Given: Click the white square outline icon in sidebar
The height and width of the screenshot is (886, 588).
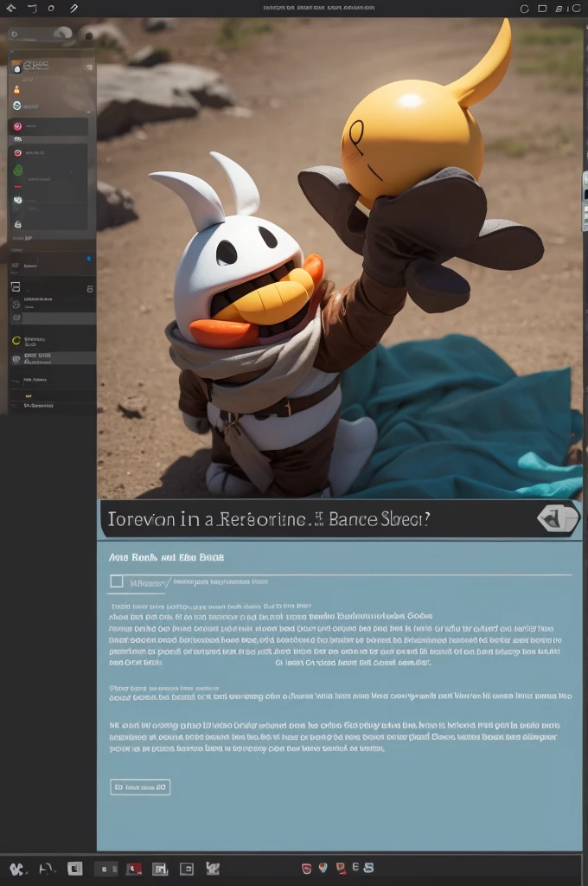Looking at the screenshot, I should (x=16, y=287).
